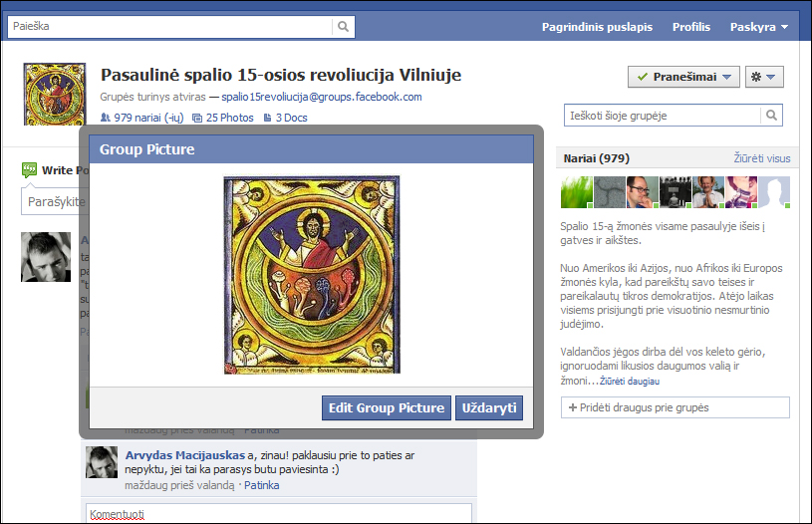Click the large post author photo on left
Image resolution: width=812 pixels, height=524 pixels.
(x=46, y=257)
